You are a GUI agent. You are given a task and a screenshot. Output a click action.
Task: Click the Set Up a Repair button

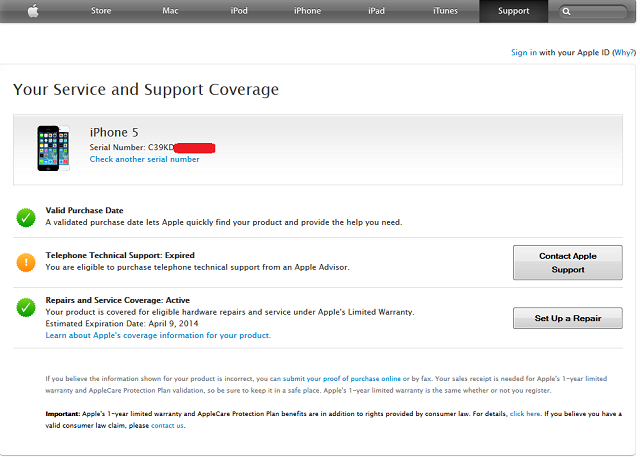[x=568, y=318]
